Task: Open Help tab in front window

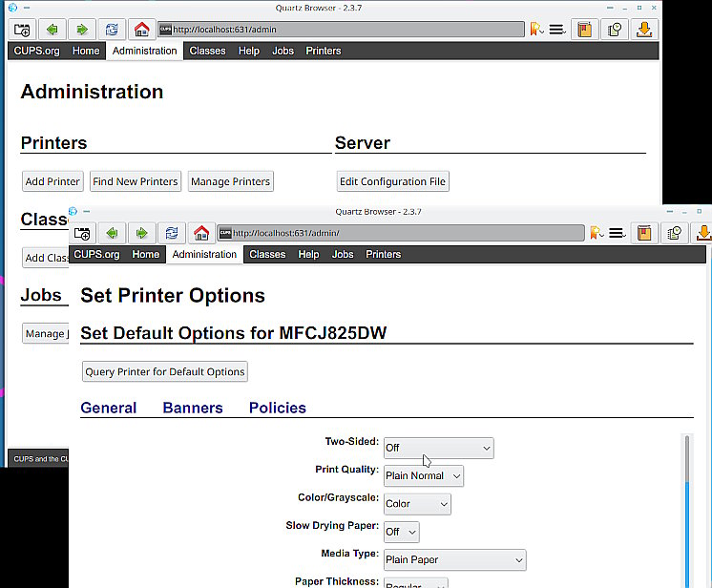Action: tap(309, 254)
